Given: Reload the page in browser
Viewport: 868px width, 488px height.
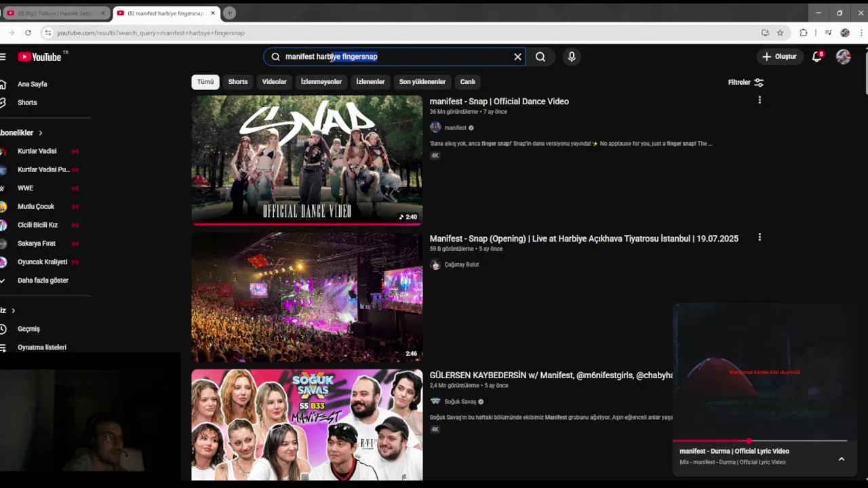Looking at the screenshot, I should 28,33.
